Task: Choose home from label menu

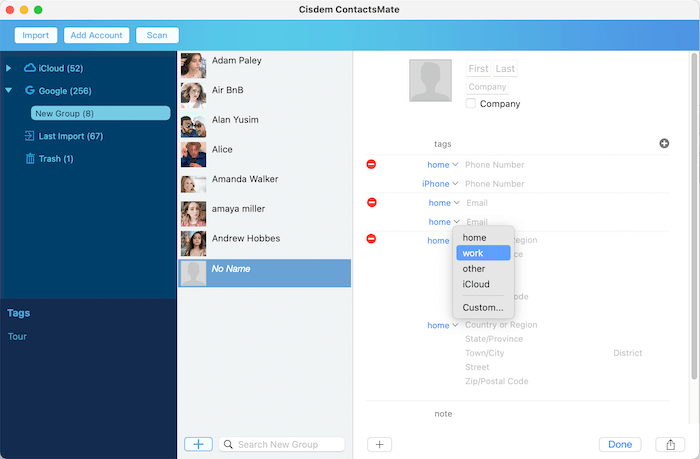Action: [483, 238]
